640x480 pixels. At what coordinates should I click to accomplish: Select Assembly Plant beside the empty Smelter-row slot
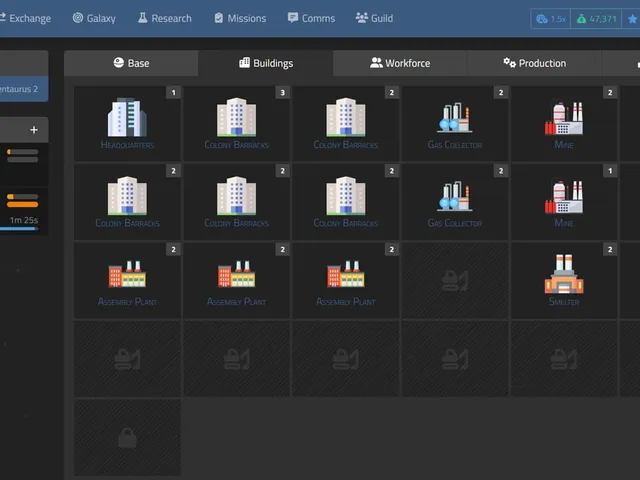[x=346, y=280]
